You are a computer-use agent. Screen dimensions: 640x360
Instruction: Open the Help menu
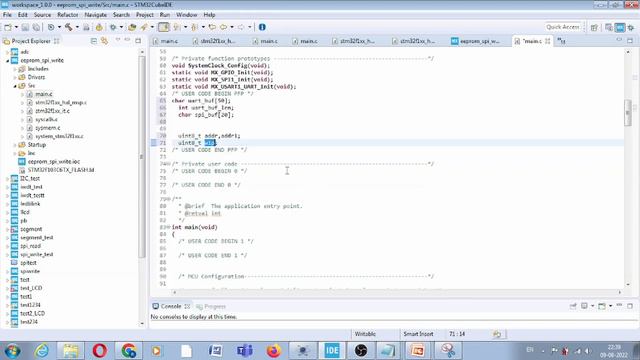tap(209, 15)
